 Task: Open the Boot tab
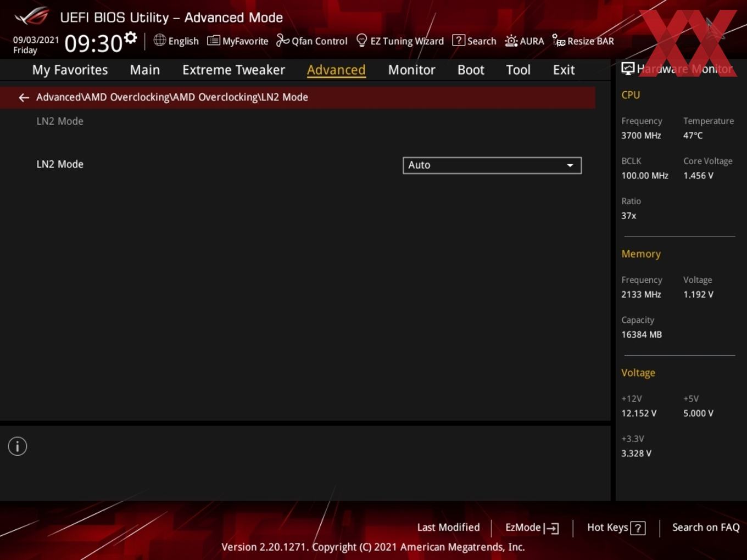[471, 70]
